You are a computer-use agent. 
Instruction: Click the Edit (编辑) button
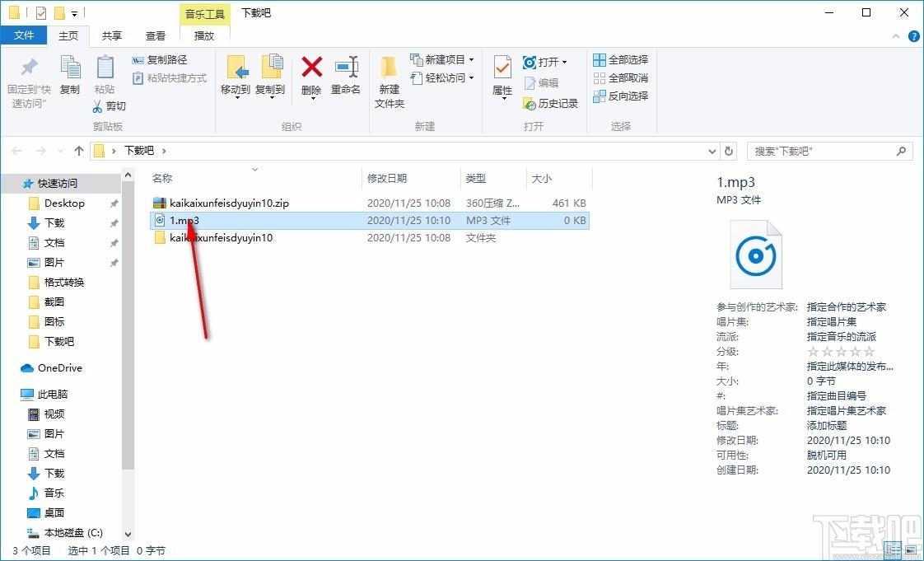tap(541, 83)
